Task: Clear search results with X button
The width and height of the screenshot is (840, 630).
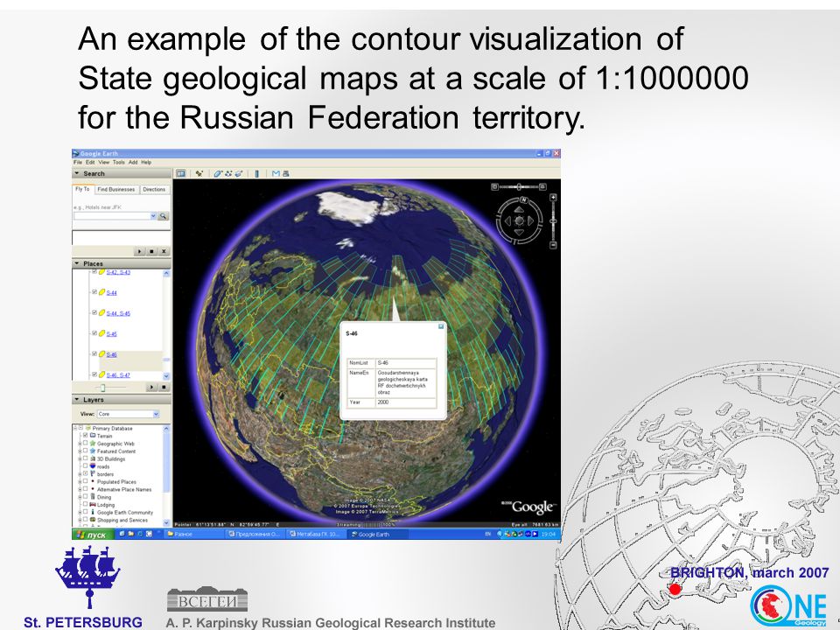Action: tap(164, 251)
